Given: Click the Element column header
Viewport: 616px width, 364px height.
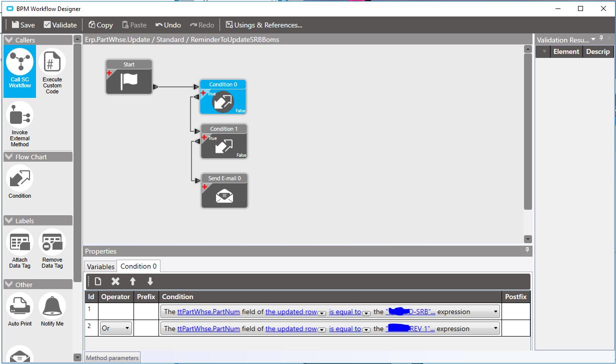Looking at the screenshot, I should point(566,51).
